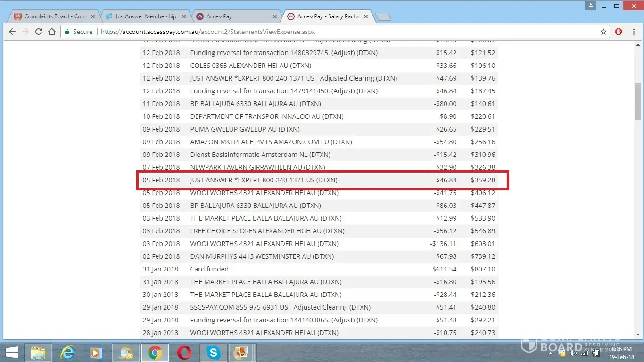This screenshot has width=644, height=362.
Task: Reload the AccessPay statement page
Action: [39, 32]
